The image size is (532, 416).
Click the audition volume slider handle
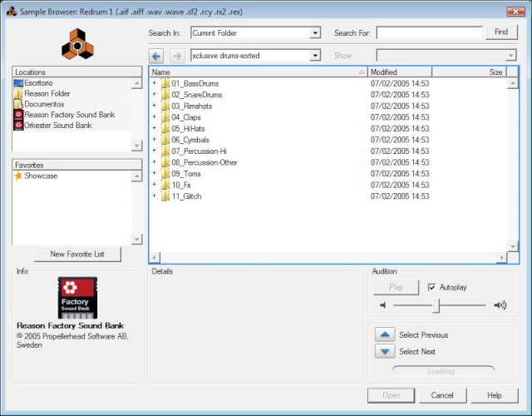coord(436,305)
